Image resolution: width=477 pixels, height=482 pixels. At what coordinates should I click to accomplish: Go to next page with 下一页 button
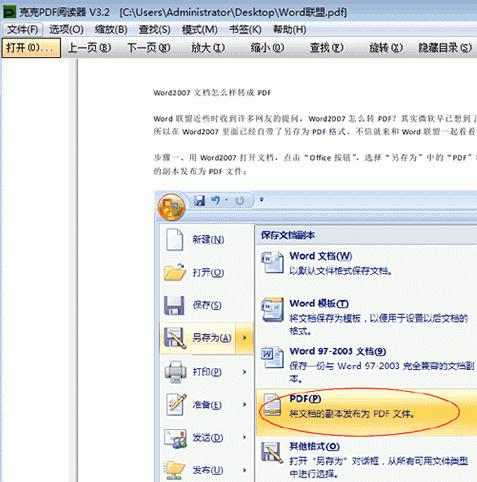(149, 48)
